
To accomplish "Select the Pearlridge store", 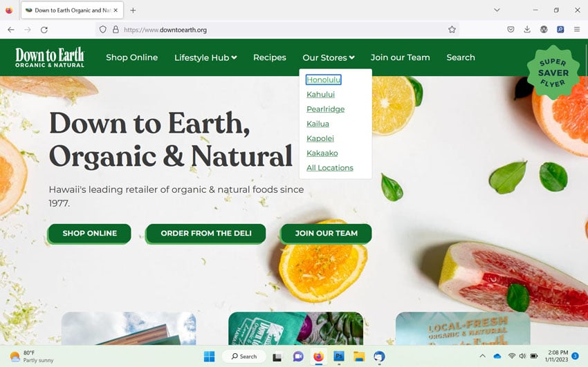I will [x=326, y=109].
